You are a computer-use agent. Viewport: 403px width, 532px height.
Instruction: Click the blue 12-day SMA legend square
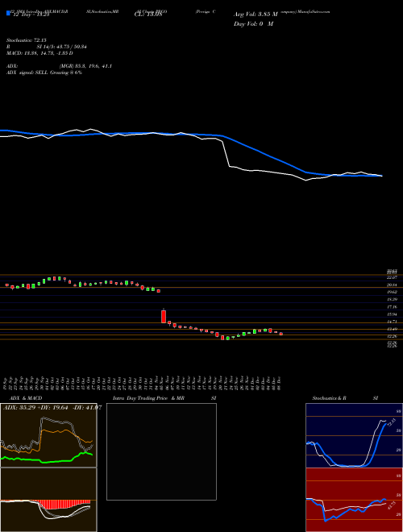[x=9, y=13]
